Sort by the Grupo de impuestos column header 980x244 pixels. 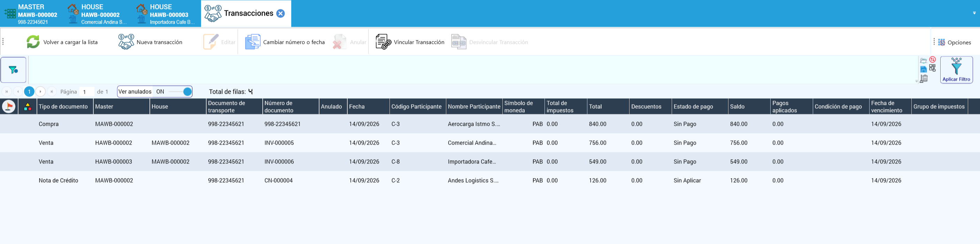tap(940, 107)
